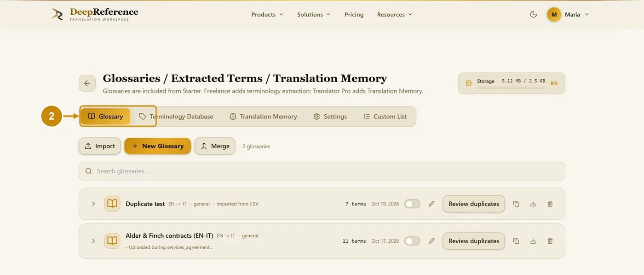The width and height of the screenshot is (644, 275).
Task: Open the Custom List tab
Action: click(385, 117)
